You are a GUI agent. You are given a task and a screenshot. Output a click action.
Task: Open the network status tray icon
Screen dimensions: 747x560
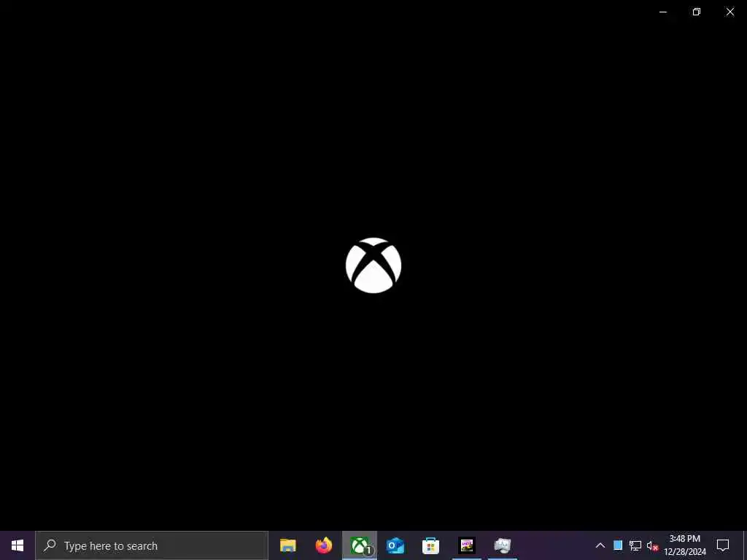(635, 545)
